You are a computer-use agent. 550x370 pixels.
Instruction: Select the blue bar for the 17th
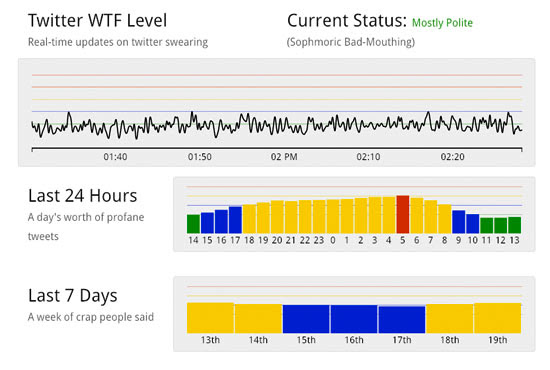(x=402, y=320)
